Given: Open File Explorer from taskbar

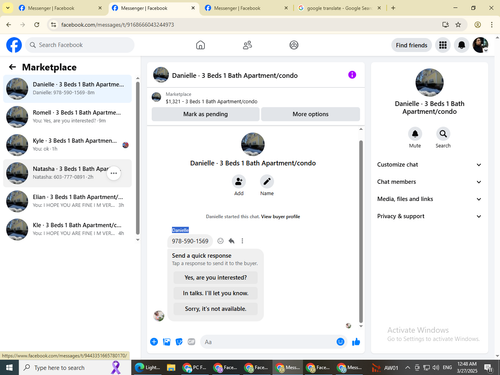Looking at the screenshot, I should tap(171, 368).
